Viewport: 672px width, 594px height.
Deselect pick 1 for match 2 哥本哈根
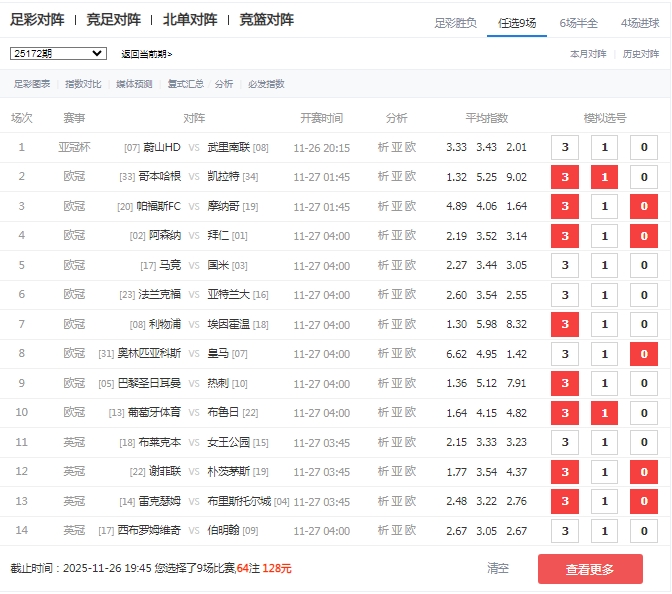point(604,177)
